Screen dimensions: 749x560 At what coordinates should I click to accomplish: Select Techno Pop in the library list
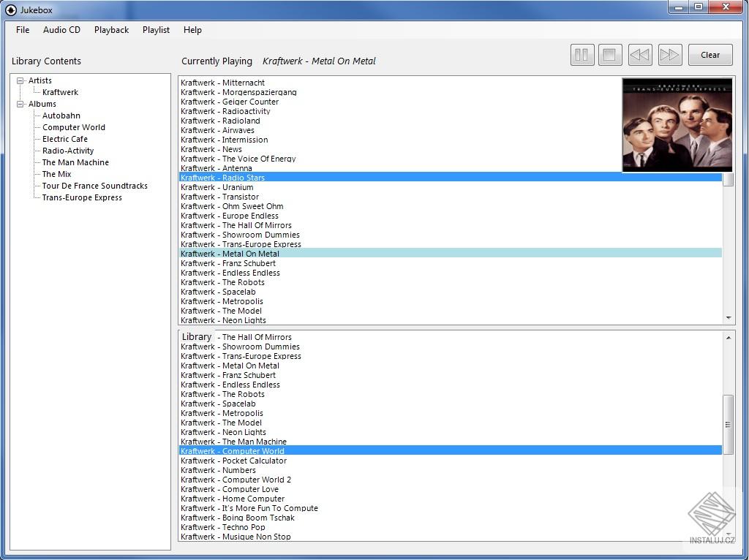click(222, 528)
